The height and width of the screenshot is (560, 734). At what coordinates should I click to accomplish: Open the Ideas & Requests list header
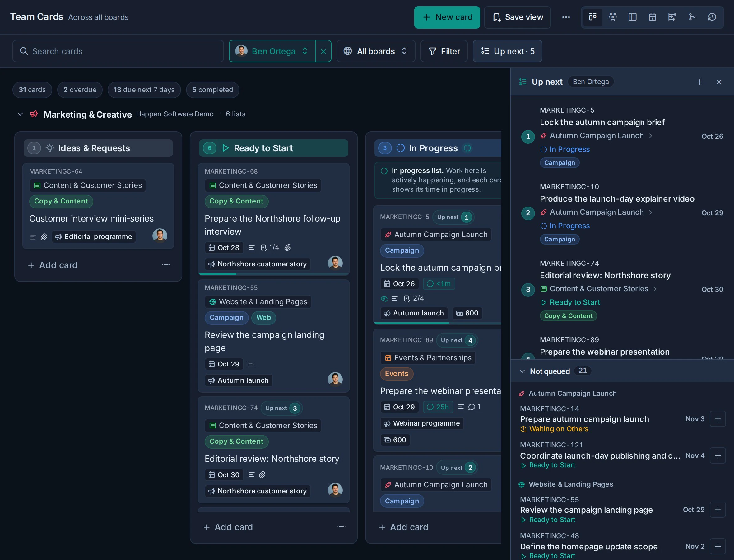pos(98,148)
